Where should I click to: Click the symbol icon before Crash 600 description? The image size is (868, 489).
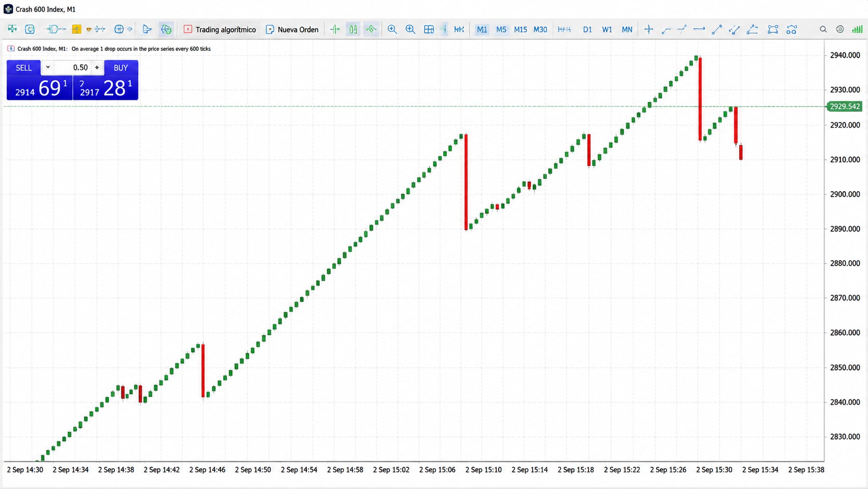coord(11,48)
